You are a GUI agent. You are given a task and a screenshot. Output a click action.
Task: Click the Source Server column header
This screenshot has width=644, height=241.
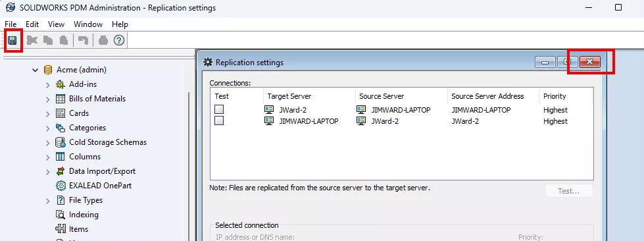point(401,96)
